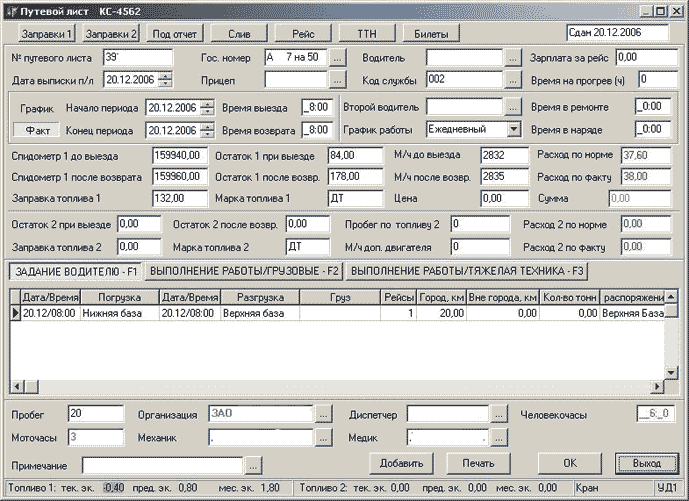This screenshot has height=501, width=689.
Task: Adjust the Начало периода date spinner
Action: (x=207, y=108)
